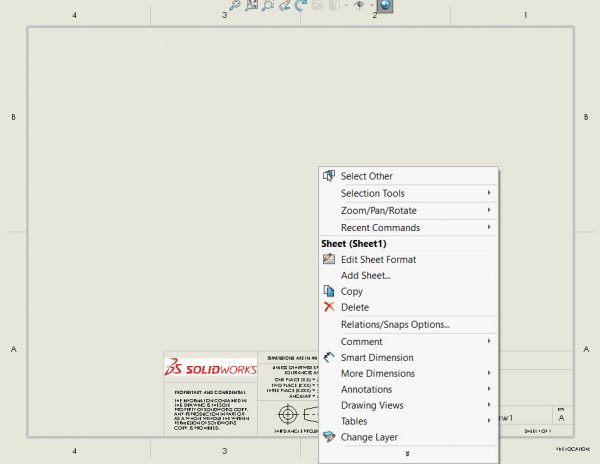Activate the Smart Dimension tool
Image resolution: width=600 pixels, height=464 pixels.
(x=408, y=357)
